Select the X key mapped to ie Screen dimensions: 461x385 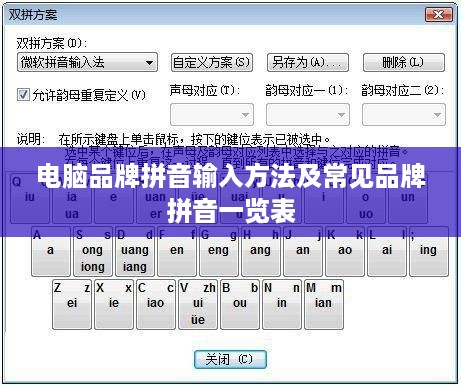coord(114,305)
